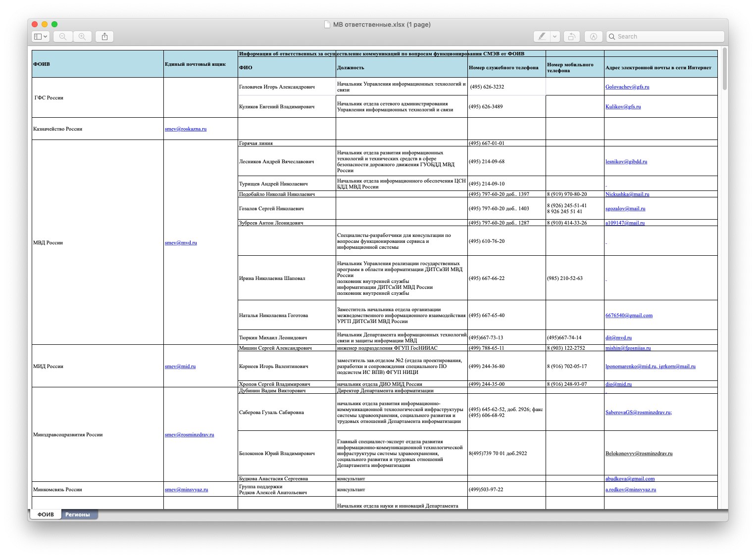Open link a109147@mail.ru
This screenshot has height=558, width=756.
(x=625, y=223)
